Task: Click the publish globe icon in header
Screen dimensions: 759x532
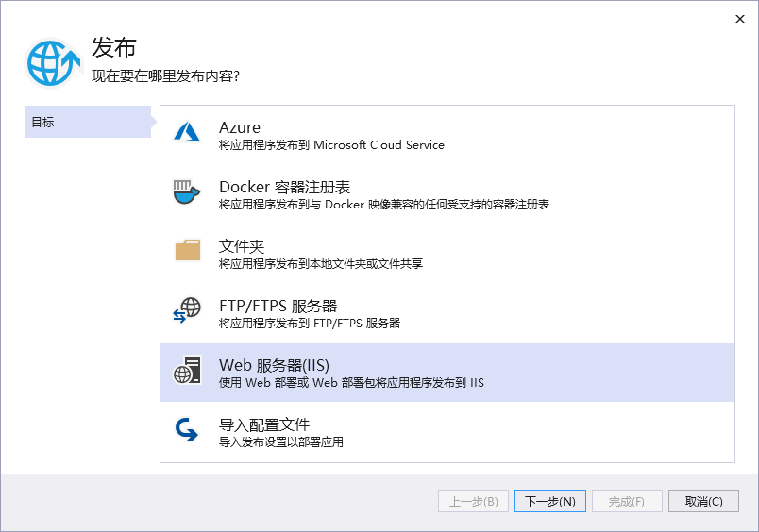Action: point(55,62)
